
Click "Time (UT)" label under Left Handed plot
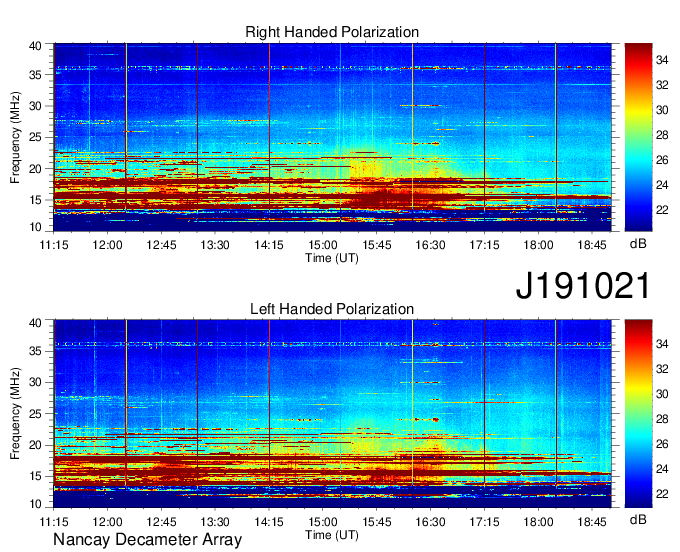[x=332, y=535]
